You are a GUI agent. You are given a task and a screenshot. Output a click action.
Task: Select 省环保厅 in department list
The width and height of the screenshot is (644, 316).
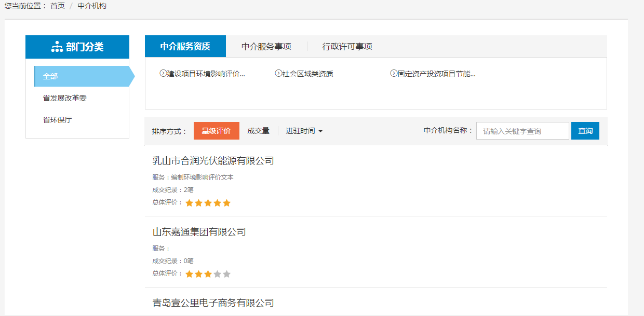pos(57,120)
